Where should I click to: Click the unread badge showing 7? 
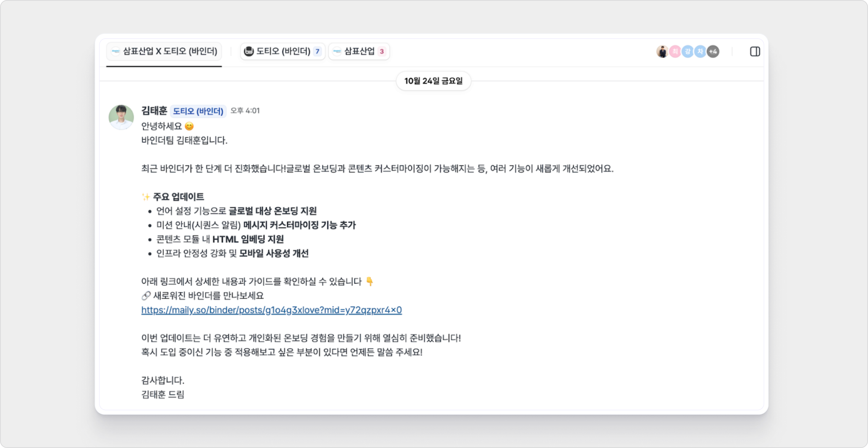pos(317,51)
